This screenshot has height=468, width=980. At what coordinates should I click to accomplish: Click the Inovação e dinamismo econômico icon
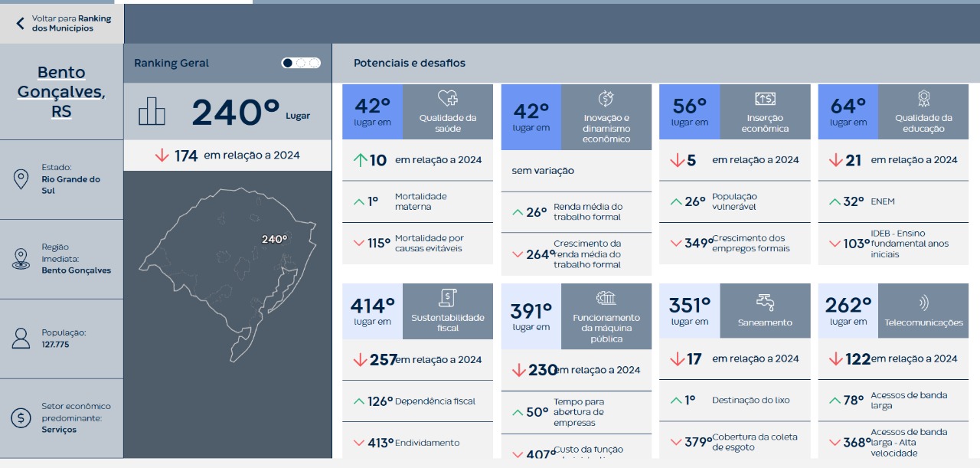606,99
